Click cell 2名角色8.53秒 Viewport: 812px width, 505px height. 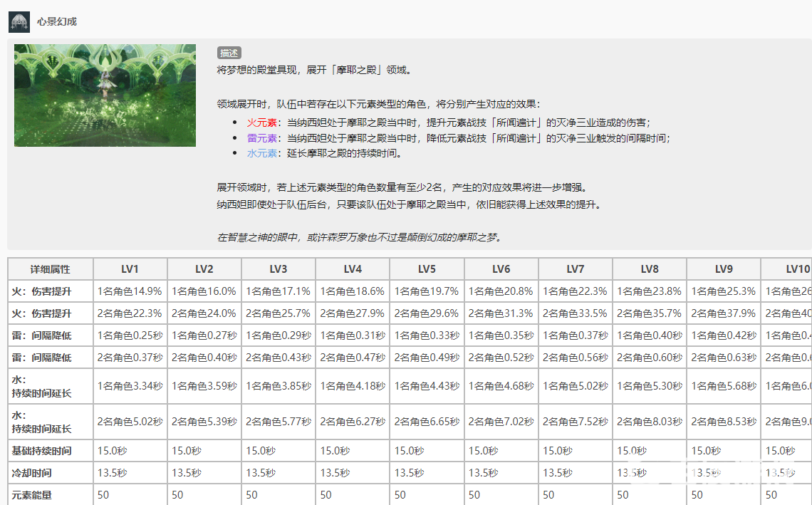tap(724, 422)
